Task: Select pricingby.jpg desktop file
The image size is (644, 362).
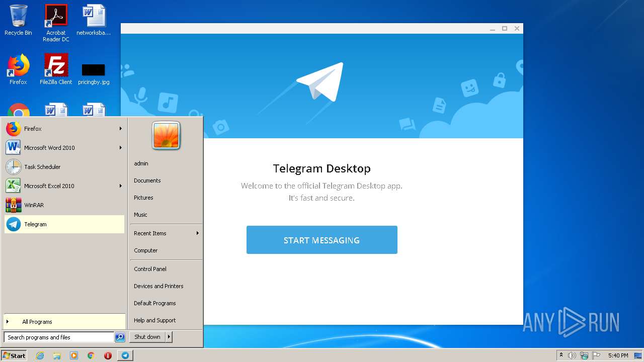Action: tap(94, 73)
